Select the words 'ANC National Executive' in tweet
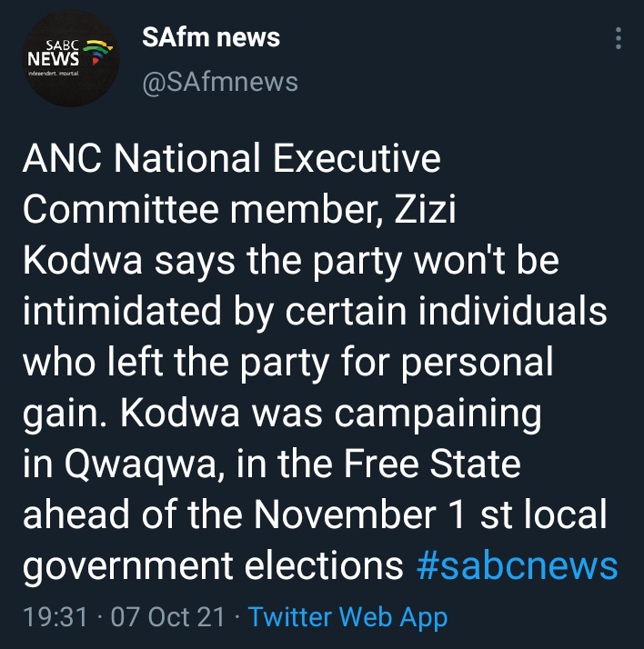This screenshot has height=649, width=644. (232, 158)
